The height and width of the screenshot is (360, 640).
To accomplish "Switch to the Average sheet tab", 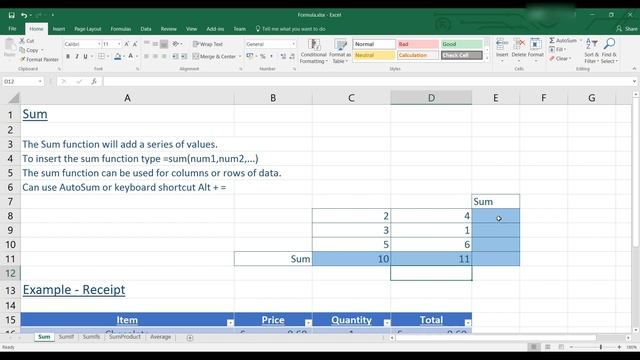I will tap(160, 337).
